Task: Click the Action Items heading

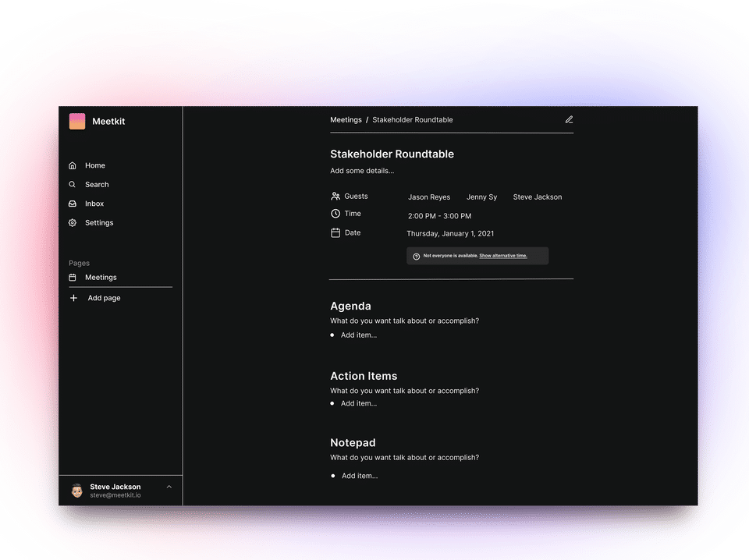Action: pos(364,376)
